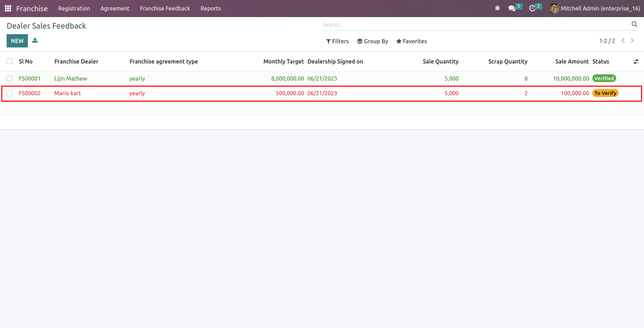Check the FS00001 row checkbox
The width and height of the screenshot is (644, 328).
pos(9,79)
